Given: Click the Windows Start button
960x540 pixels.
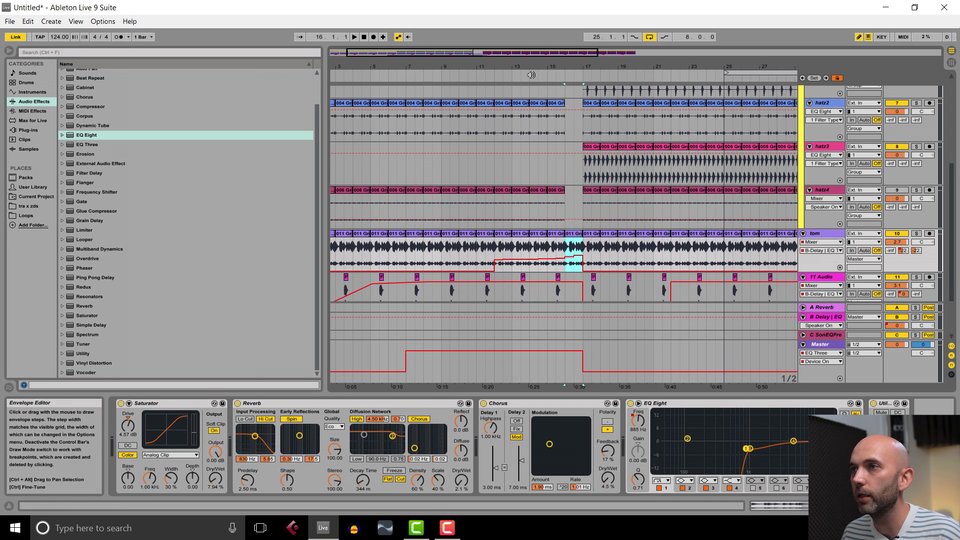Looking at the screenshot, I should 15,528.
